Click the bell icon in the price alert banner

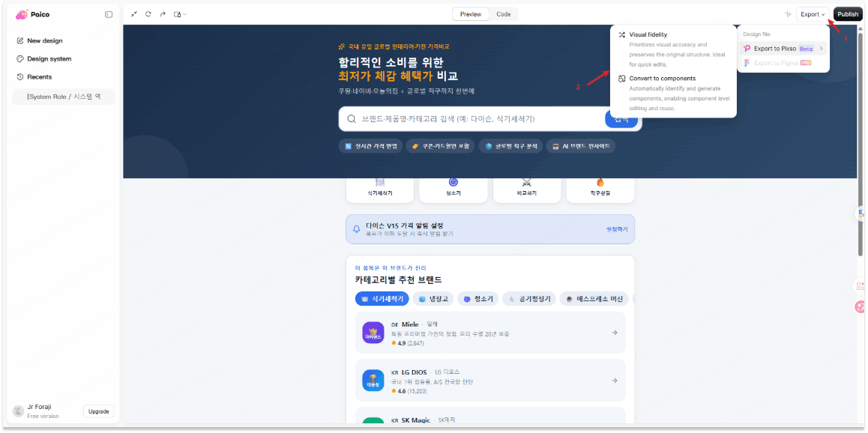pyautogui.click(x=357, y=229)
